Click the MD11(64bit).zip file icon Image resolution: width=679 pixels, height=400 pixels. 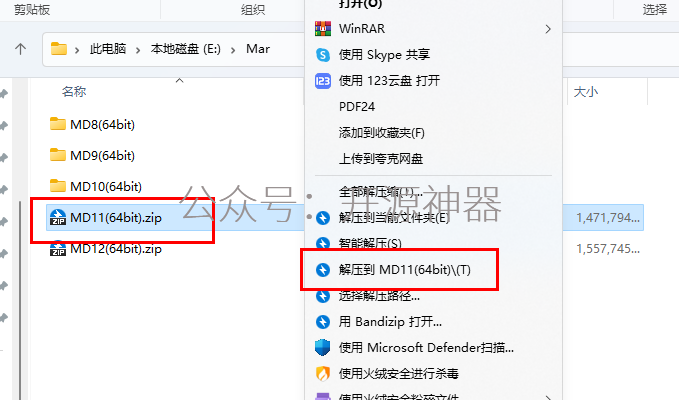(x=58, y=217)
